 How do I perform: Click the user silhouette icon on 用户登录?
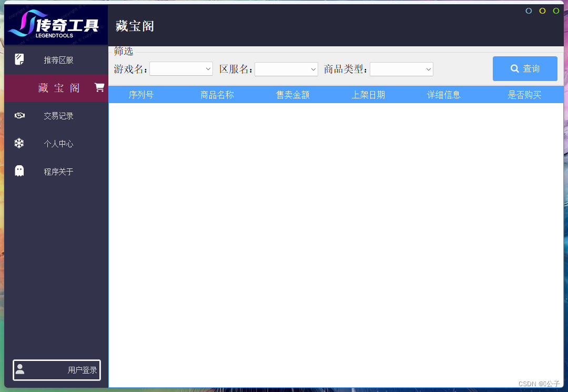20,370
